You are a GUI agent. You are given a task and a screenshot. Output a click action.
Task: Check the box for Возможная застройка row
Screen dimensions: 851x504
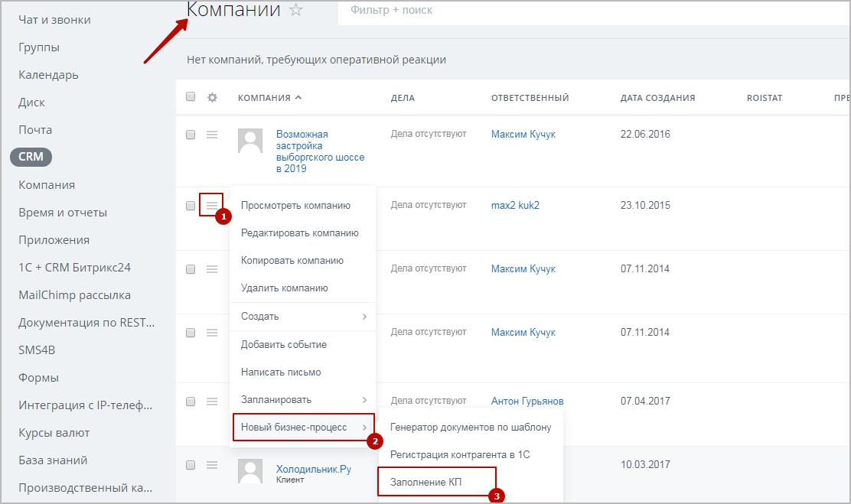[191, 135]
